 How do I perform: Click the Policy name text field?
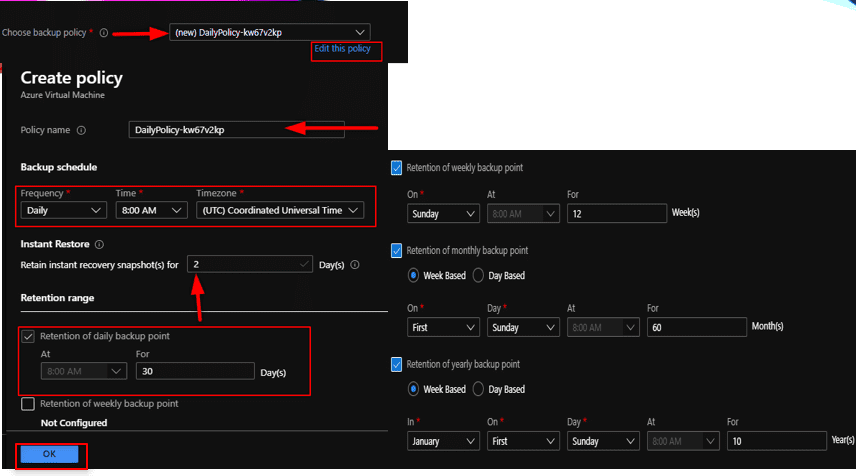point(236,130)
